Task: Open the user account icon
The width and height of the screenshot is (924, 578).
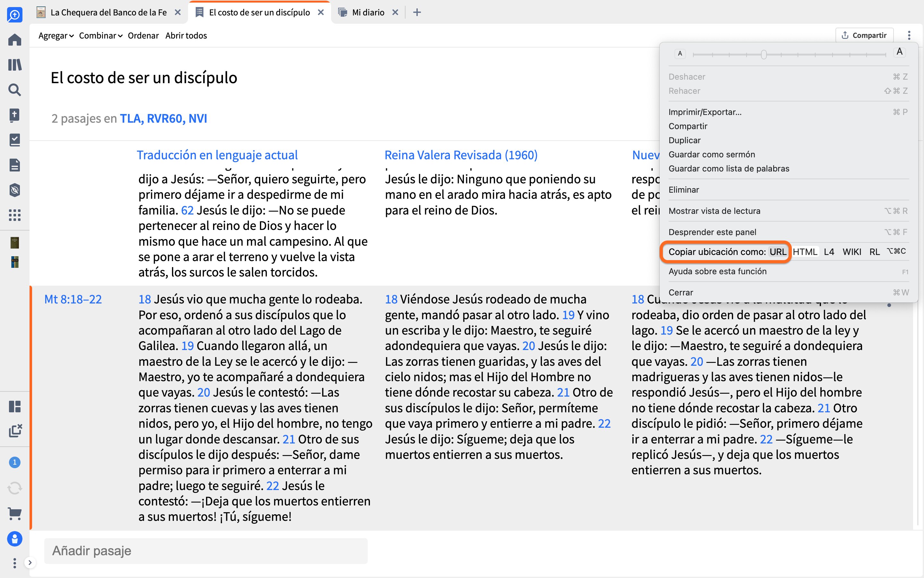Action: click(14, 539)
